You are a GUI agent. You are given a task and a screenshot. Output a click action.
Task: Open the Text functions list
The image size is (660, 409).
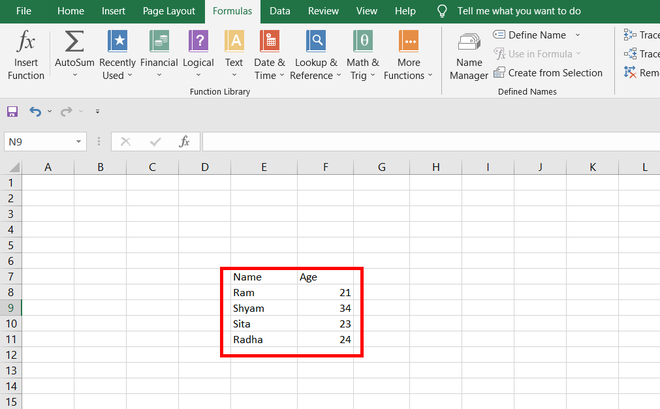[x=234, y=55]
